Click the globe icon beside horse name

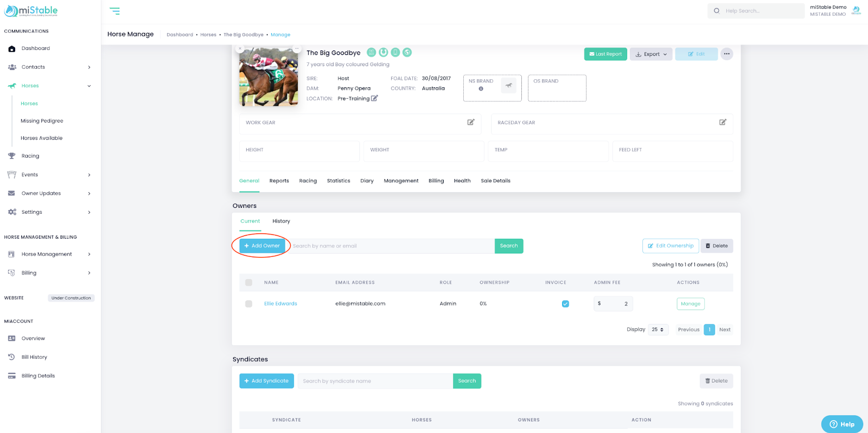coord(407,53)
